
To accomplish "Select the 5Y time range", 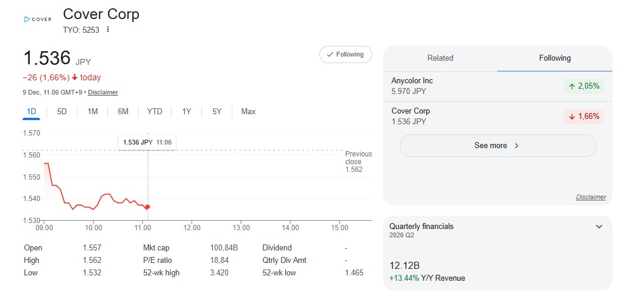I will pos(217,111).
